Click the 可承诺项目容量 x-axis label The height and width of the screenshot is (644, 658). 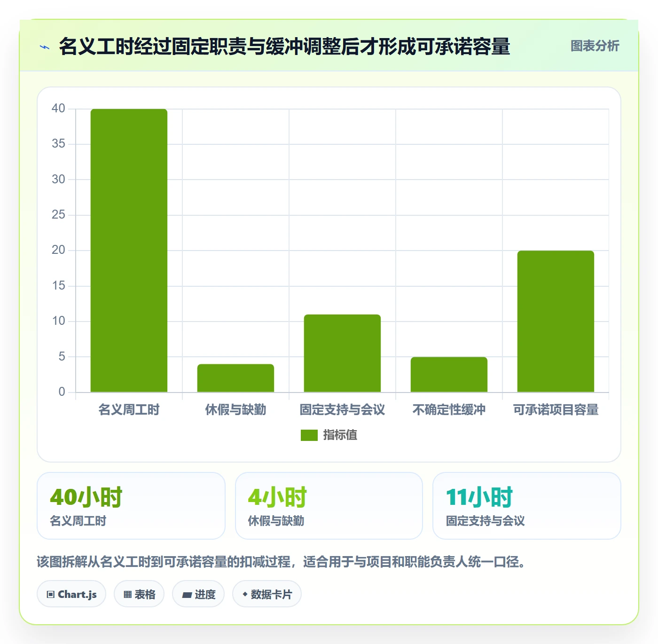pyautogui.click(x=556, y=410)
